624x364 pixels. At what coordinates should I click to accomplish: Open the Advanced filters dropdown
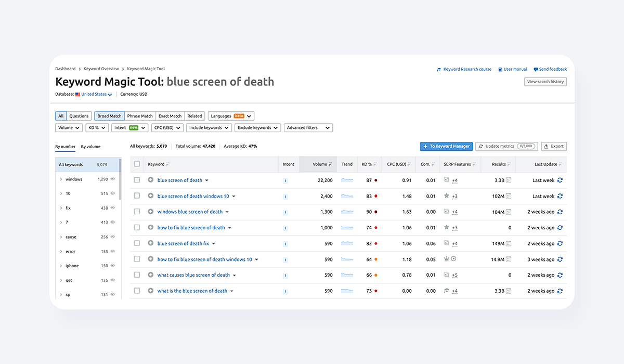click(x=308, y=127)
